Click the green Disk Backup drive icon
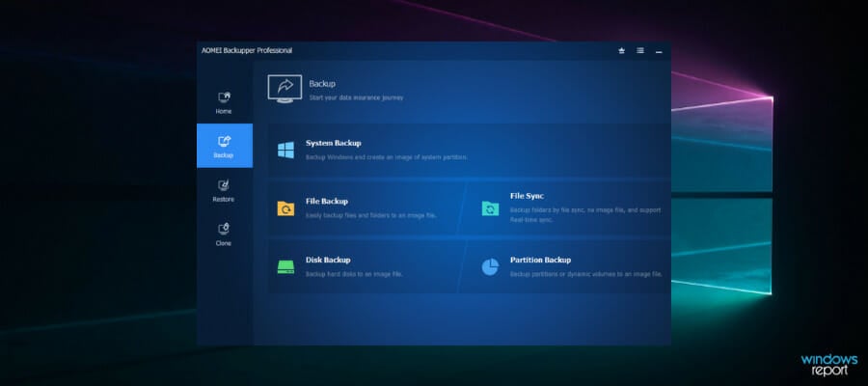This screenshot has width=868, height=386. (285, 267)
